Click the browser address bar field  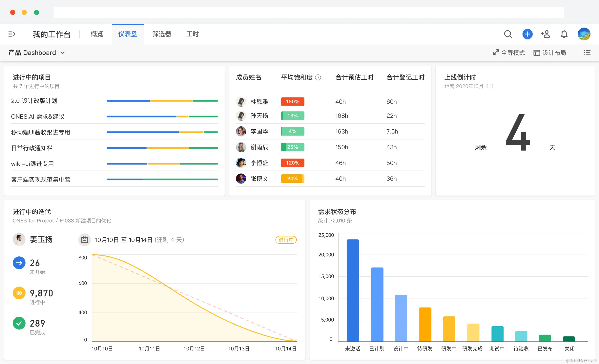(x=308, y=12)
